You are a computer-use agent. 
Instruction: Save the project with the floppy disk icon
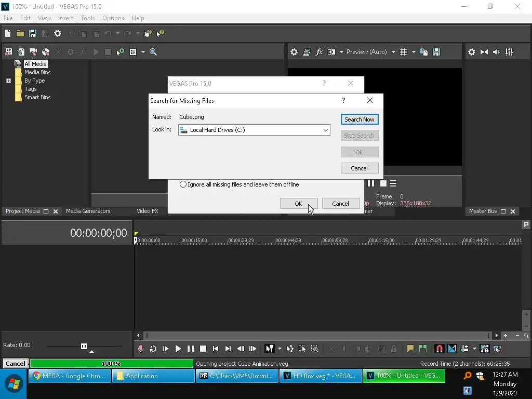[33, 33]
